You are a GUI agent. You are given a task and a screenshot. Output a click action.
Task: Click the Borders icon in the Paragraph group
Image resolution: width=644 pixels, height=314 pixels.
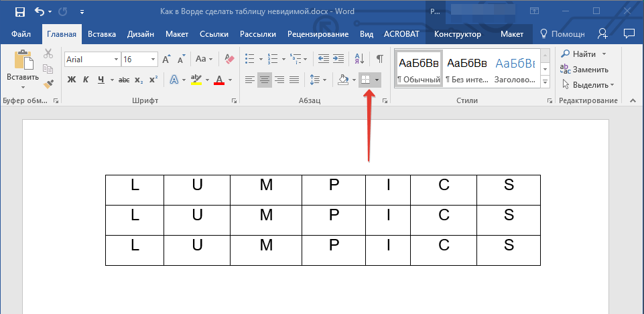(365, 80)
